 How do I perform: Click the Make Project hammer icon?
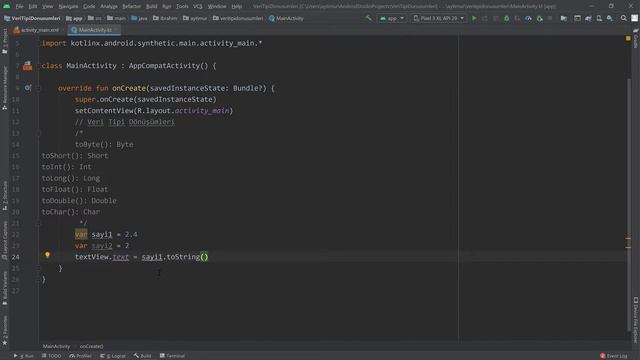(369, 18)
